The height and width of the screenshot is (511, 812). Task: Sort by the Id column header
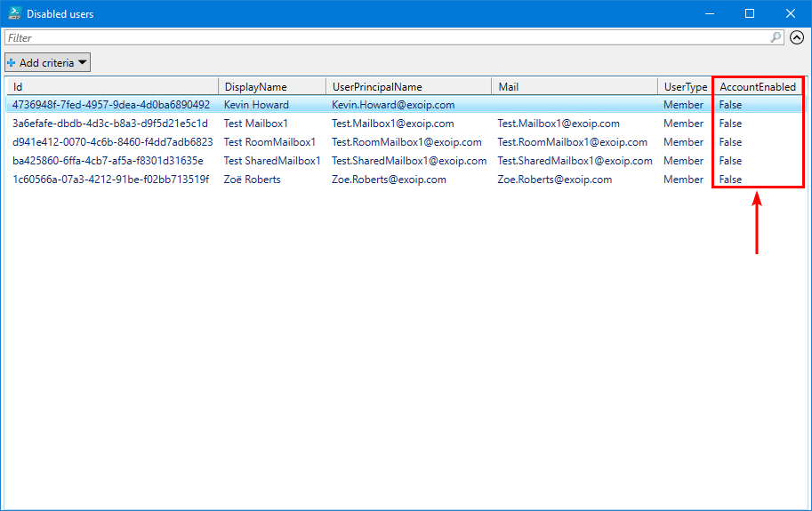111,87
